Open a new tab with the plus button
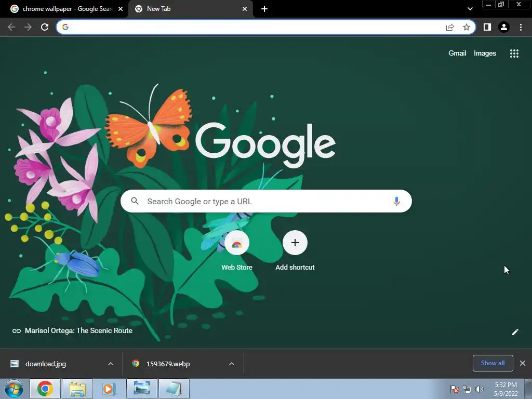Viewport: 532px width, 399px height. tap(264, 9)
